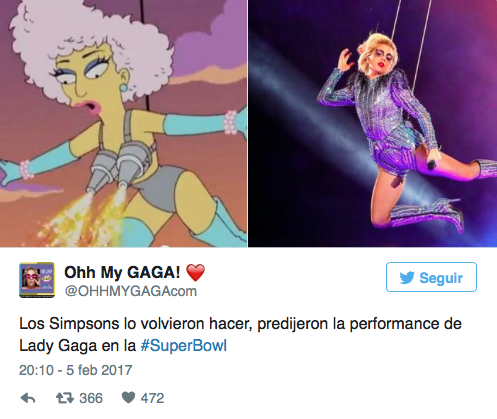Open the #SuperBowl hashtag link
Image resolution: width=497 pixels, height=419 pixels.
184,345
